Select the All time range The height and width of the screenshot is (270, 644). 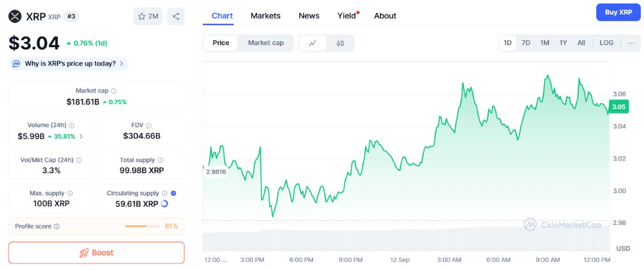point(581,43)
